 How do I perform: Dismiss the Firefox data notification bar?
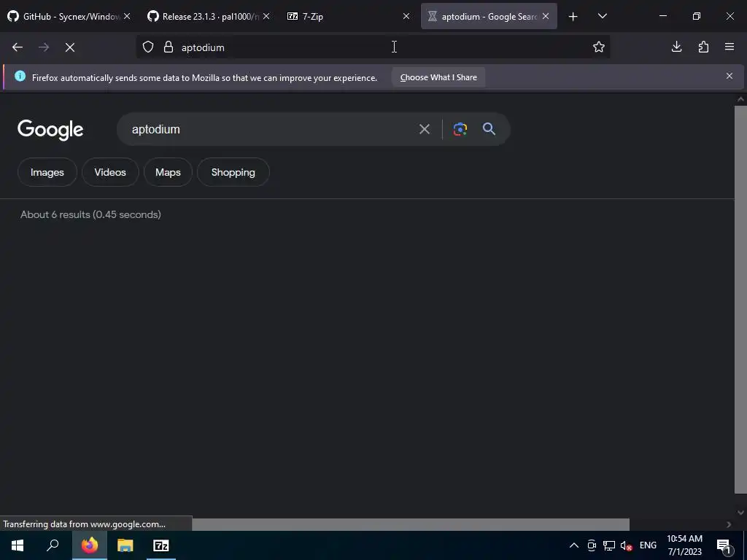(x=729, y=76)
